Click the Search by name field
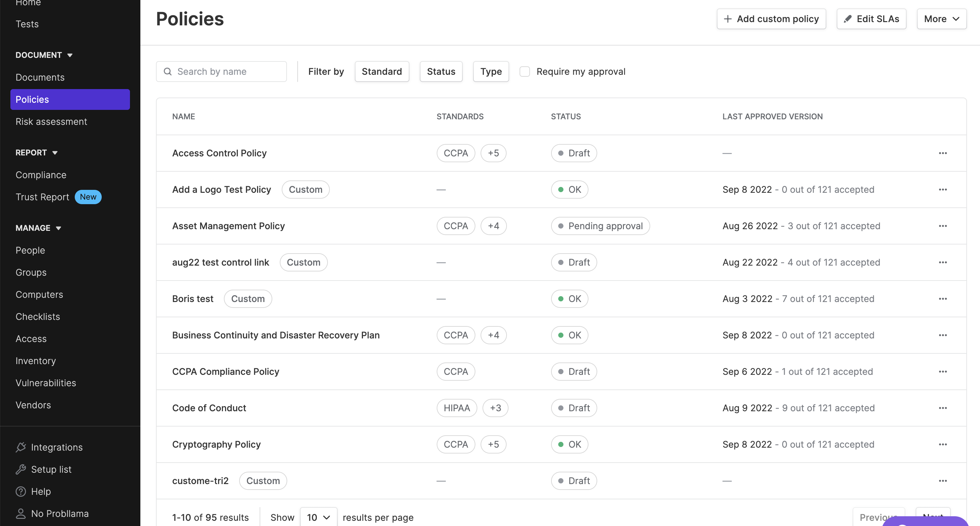 pyautogui.click(x=221, y=72)
